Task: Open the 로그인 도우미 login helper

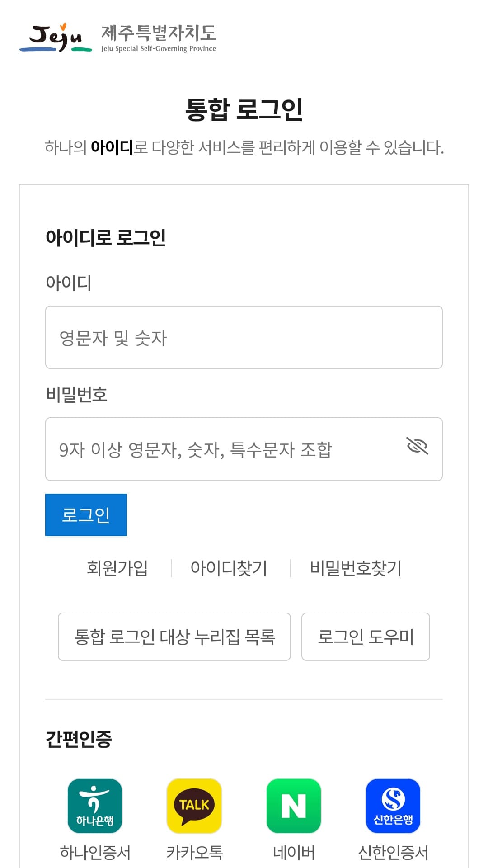Action: click(x=366, y=637)
